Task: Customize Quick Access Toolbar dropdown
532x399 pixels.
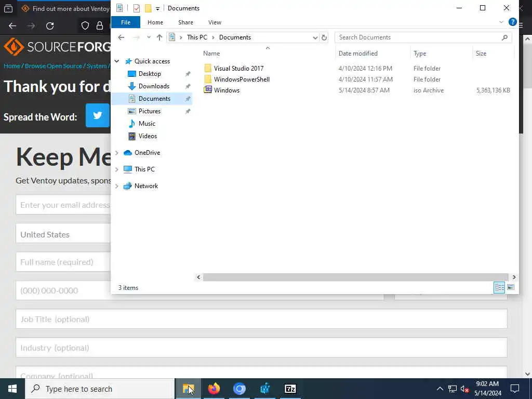Action: (157, 8)
